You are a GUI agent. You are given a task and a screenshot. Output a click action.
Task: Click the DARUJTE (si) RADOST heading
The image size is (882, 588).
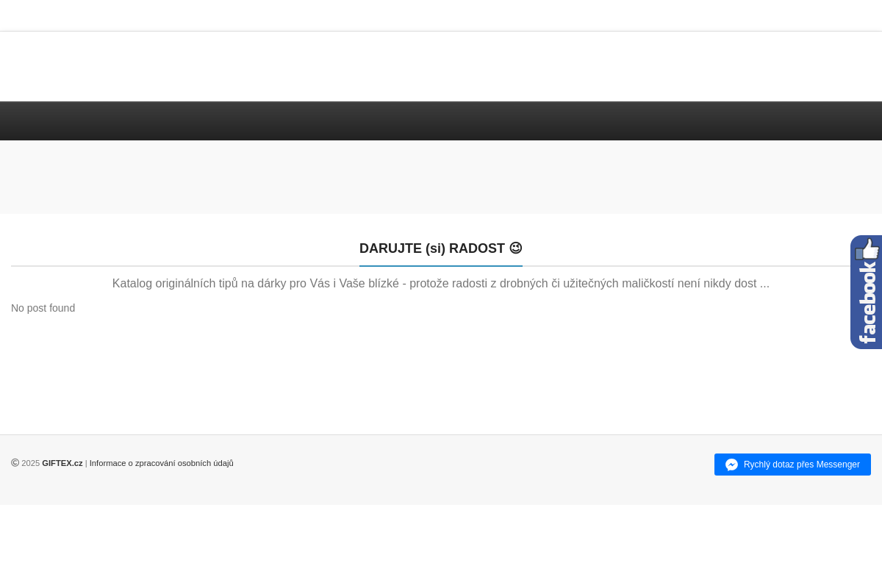tap(432, 248)
